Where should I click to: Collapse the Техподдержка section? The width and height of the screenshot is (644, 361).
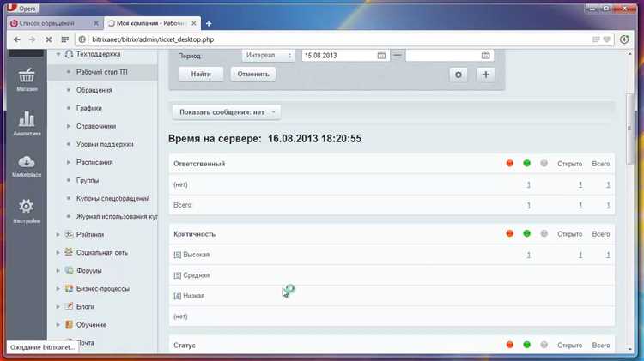coord(58,54)
